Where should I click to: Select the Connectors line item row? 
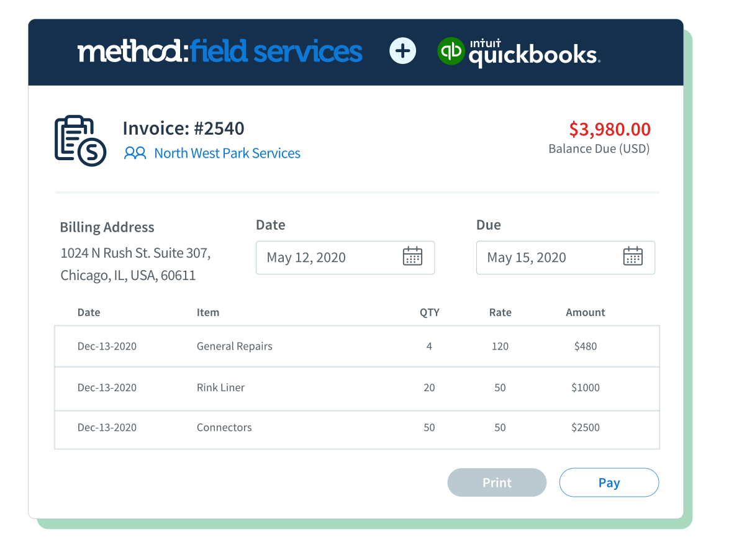click(x=356, y=428)
